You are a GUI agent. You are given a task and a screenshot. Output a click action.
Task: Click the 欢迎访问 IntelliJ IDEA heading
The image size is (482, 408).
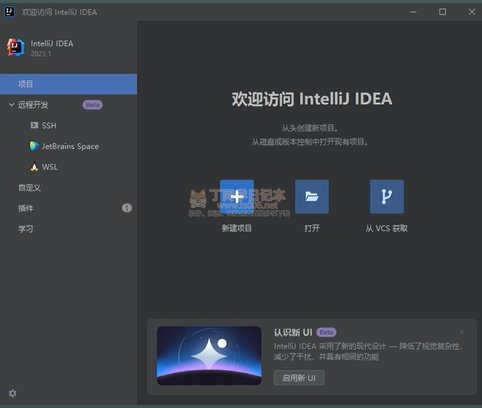(x=312, y=99)
